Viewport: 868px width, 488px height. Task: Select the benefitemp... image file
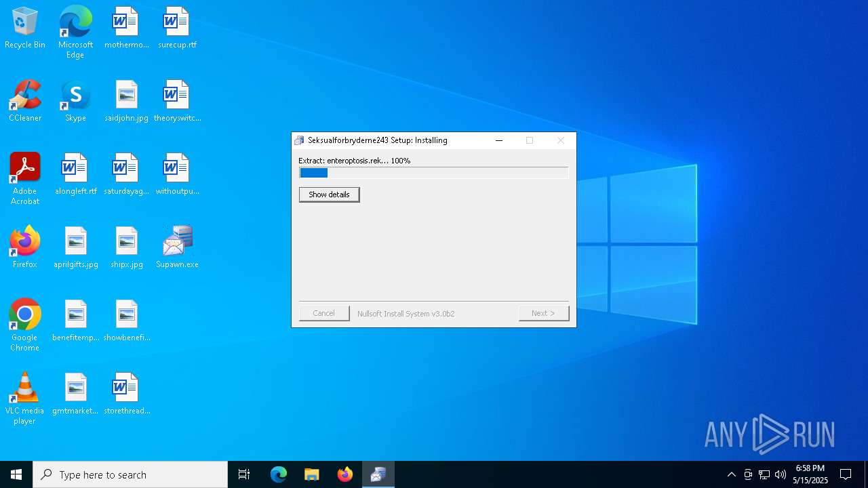click(75, 321)
